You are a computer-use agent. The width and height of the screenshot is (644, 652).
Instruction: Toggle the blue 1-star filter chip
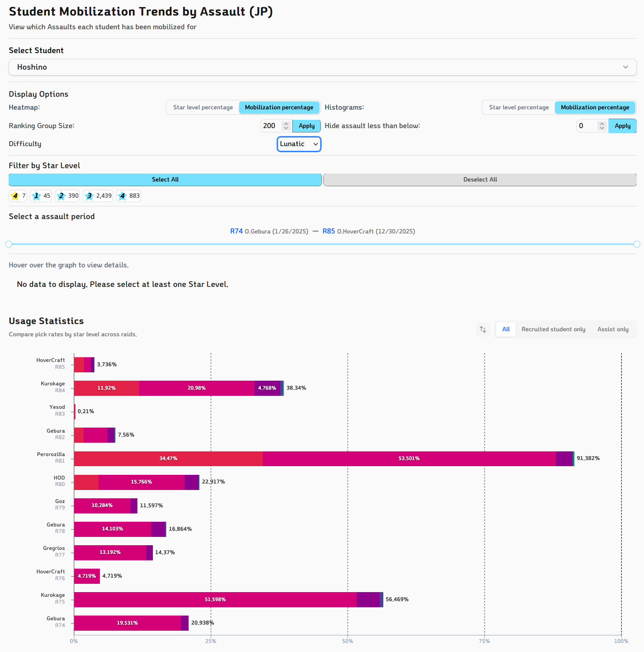[x=41, y=196]
